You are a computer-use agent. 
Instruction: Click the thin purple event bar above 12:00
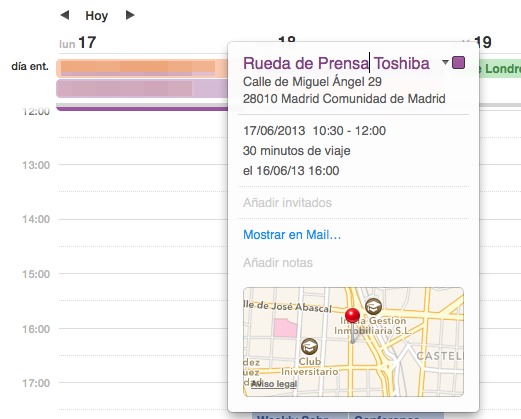point(142,109)
